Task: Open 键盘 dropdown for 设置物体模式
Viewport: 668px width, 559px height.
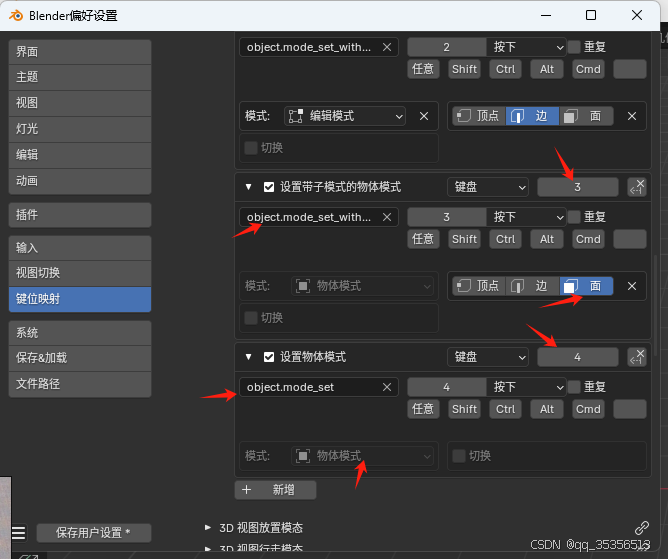Action: point(488,357)
